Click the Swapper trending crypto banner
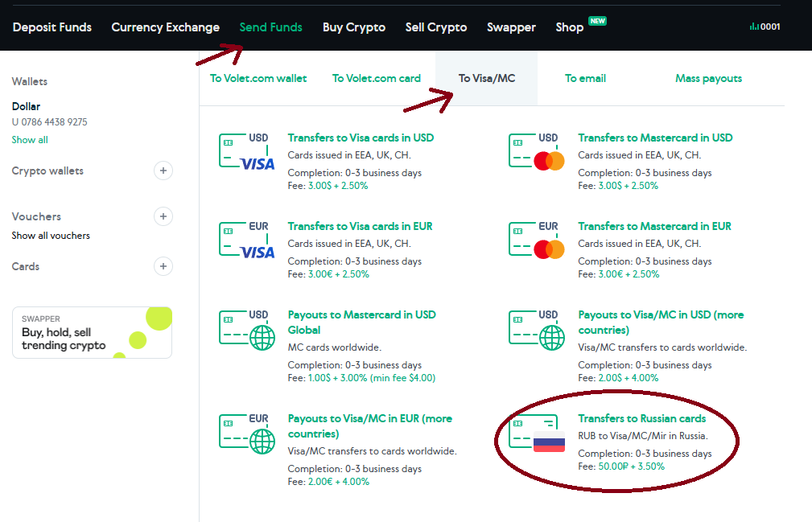This screenshot has height=522, width=812. 92,332
